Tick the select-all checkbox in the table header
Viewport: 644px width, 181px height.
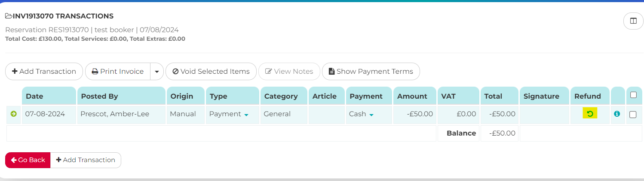click(633, 95)
